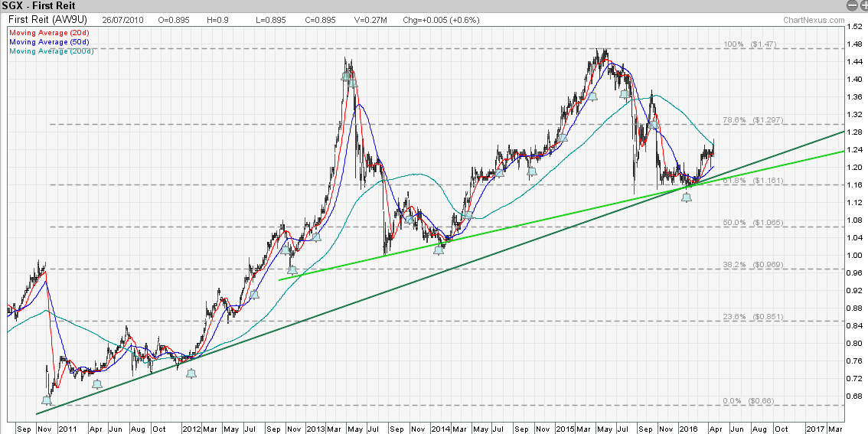
Task: Click the bell marker at July 2012 candles
Action: [255, 295]
